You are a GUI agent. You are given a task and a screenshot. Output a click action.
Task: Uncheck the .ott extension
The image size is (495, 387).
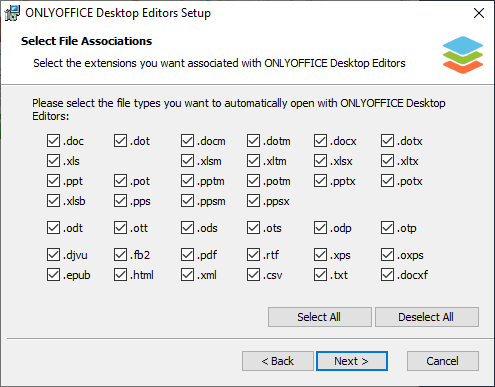pyautogui.click(x=120, y=228)
